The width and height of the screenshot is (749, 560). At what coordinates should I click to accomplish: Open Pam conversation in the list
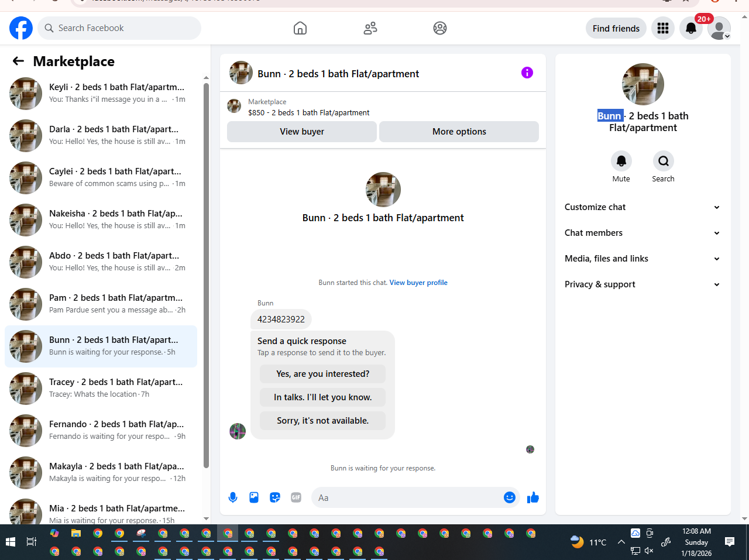(101, 304)
